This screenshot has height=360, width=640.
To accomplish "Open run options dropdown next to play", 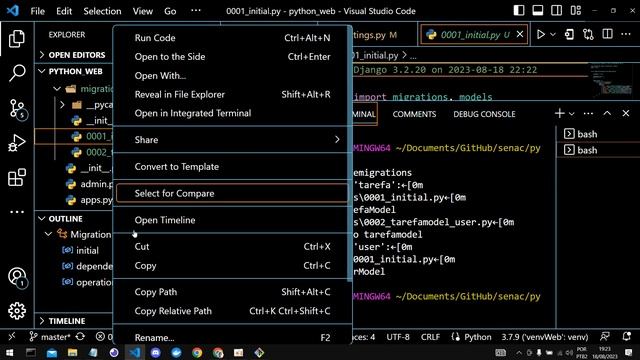I will pyautogui.click(x=553, y=34).
